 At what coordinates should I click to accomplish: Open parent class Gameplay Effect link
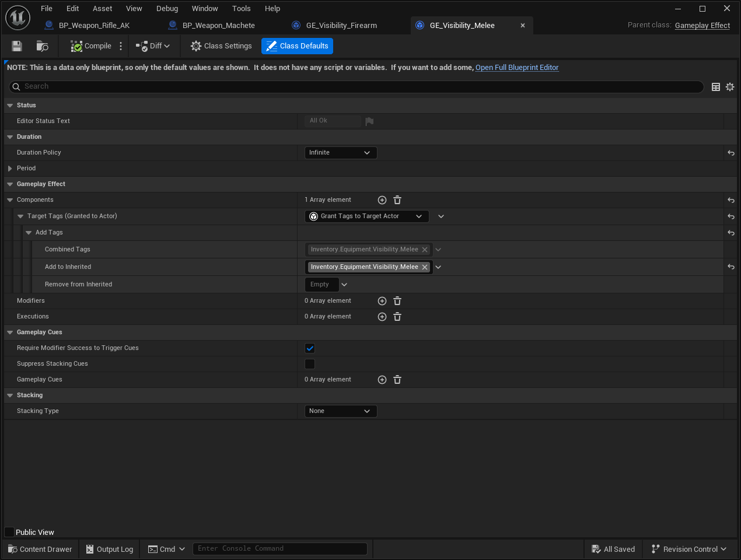[x=702, y=25]
